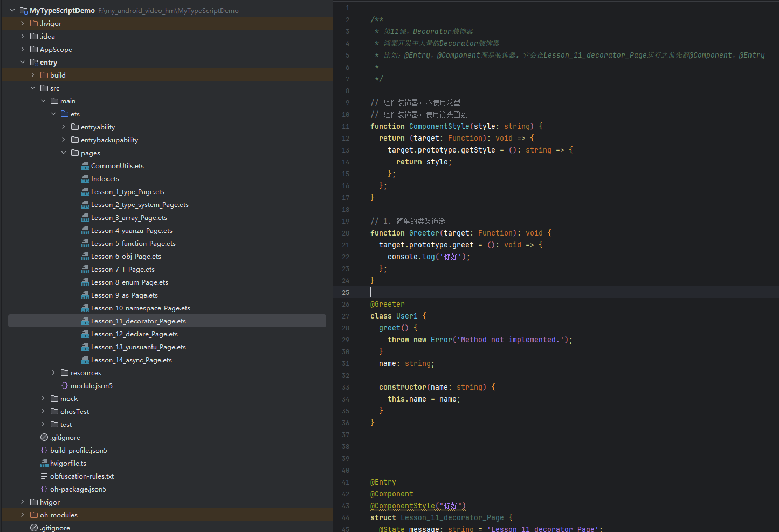Click the module.json5 braces icon
The width and height of the screenshot is (779, 532).
(65, 385)
